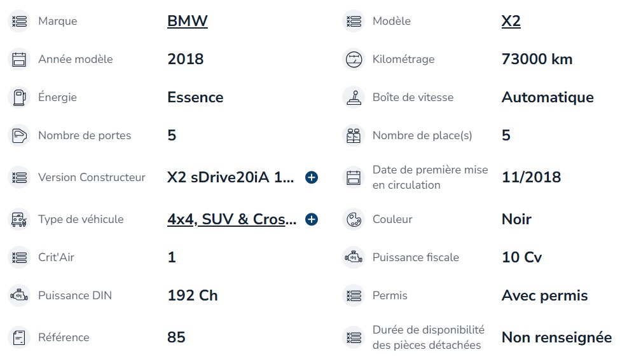
Task: Click the calendar icon beside Année modèle
Action: pos(19,59)
